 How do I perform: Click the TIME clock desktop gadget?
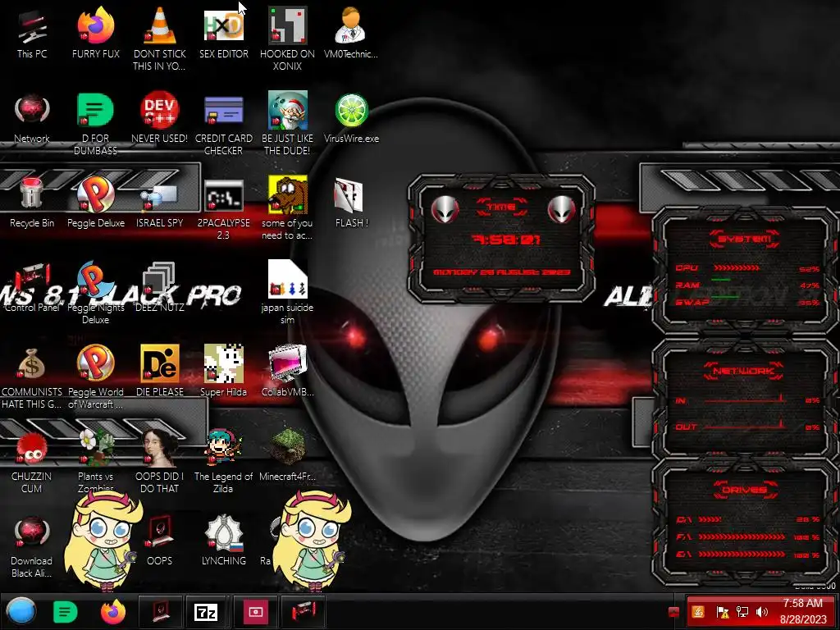(x=501, y=238)
